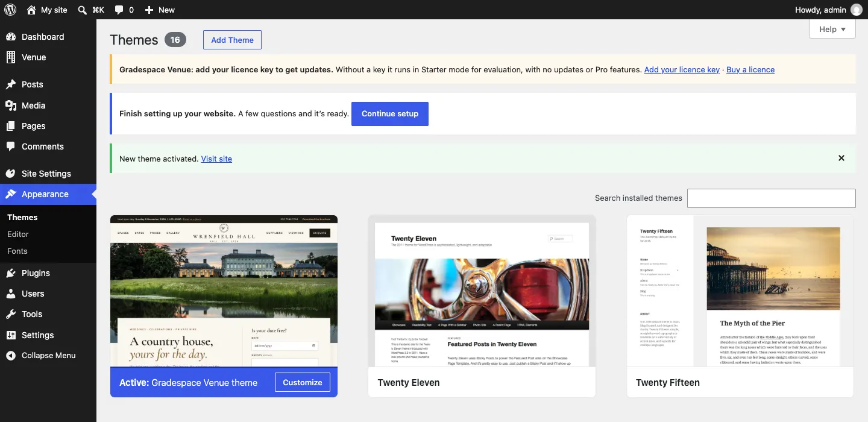
Task: Click the Settings sliders icon
Action: coord(11,335)
